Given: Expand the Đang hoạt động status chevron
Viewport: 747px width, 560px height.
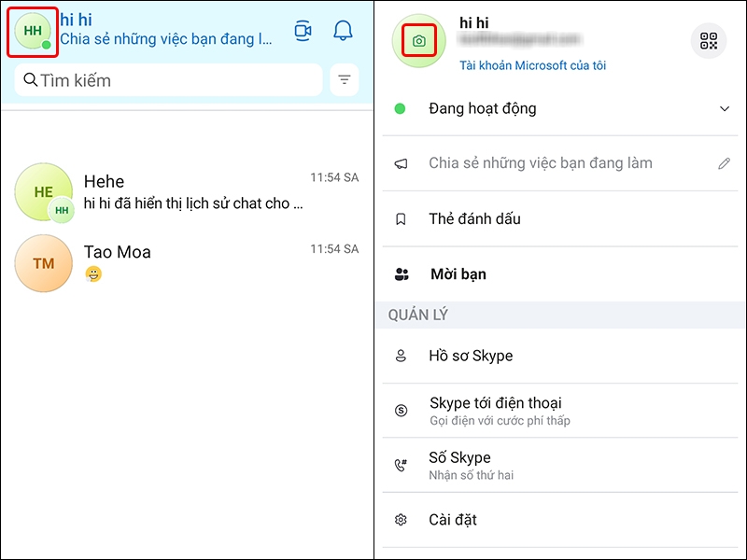Looking at the screenshot, I should tap(726, 108).
